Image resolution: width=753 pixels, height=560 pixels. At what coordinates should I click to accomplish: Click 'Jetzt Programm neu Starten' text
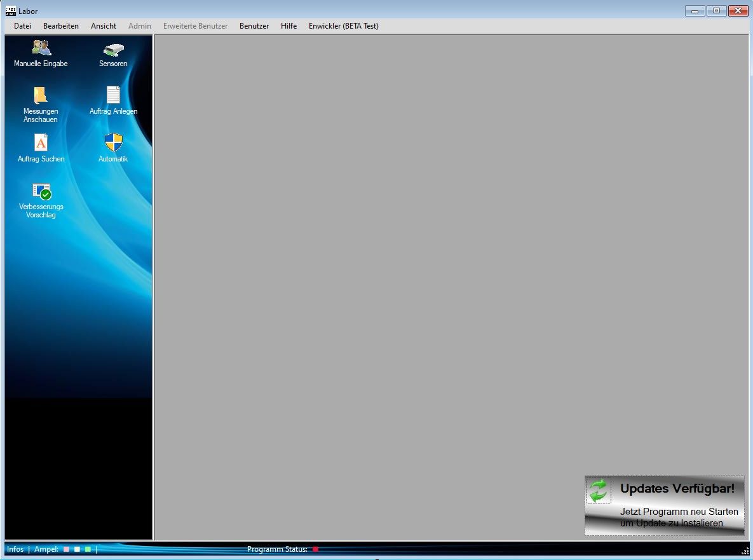point(679,512)
